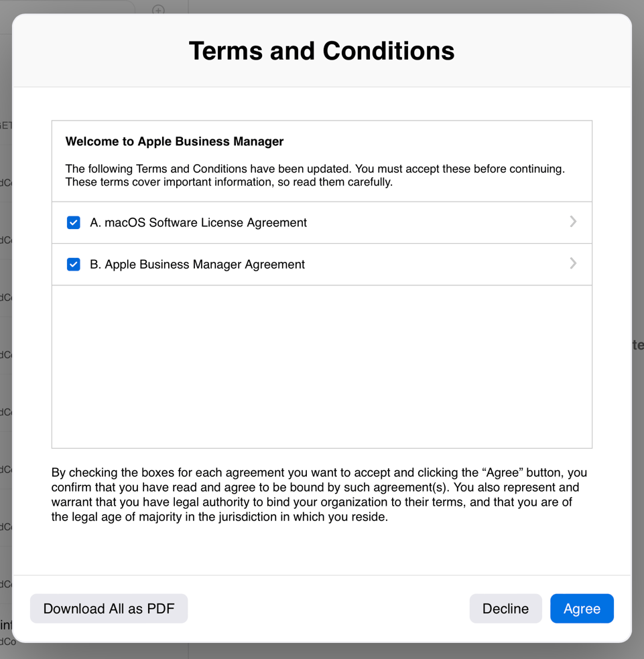Click the dimmed search field behind the dialog
This screenshot has height=659, width=644.
[x=67, y=7]
